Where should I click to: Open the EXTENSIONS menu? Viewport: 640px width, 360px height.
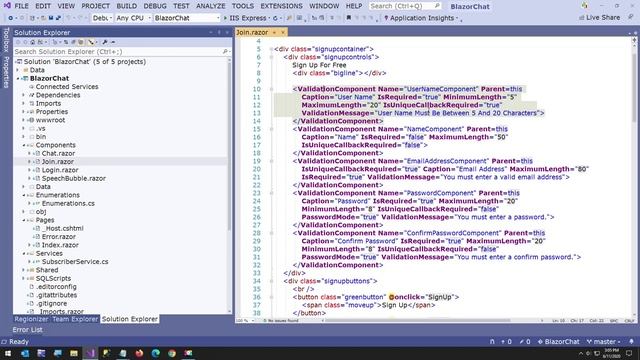point(281,6)
